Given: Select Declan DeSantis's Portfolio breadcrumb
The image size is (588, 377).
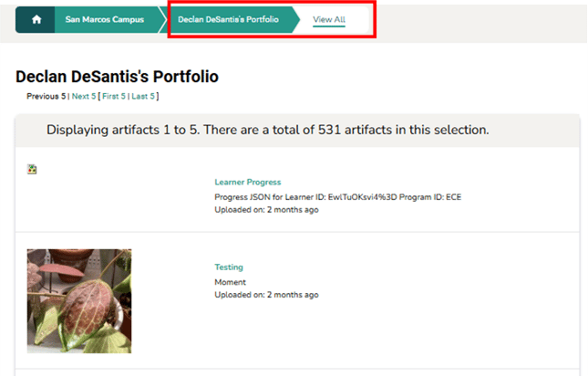Looking at the screenshot, I should coord(228,19).
